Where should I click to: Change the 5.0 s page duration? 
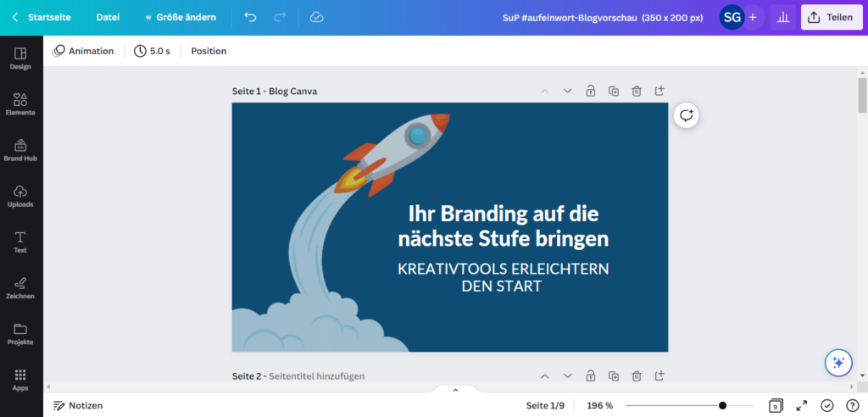tap(153, 51)
